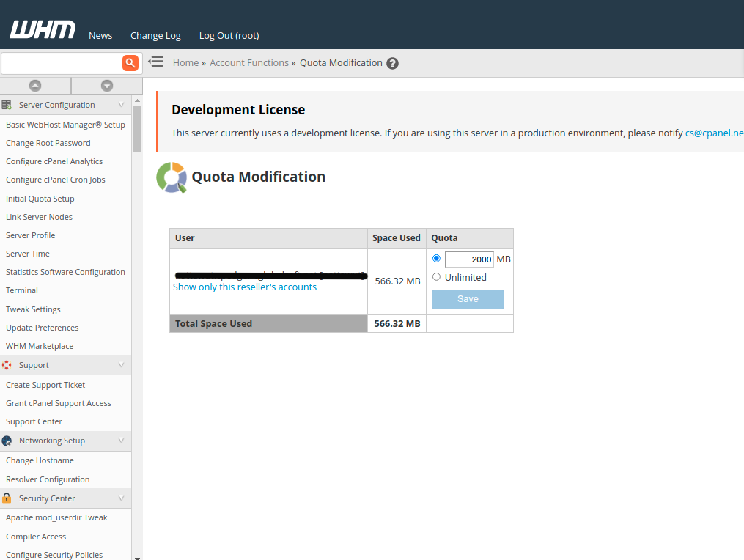744x560 pixels.
Task: Click the Server Configuration section icon
Action: (x=7, y=104)
